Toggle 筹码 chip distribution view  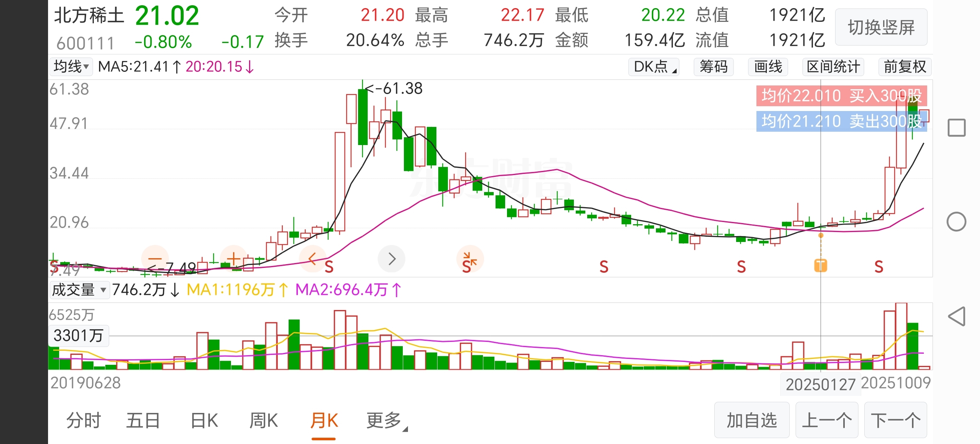coord(713,67)
